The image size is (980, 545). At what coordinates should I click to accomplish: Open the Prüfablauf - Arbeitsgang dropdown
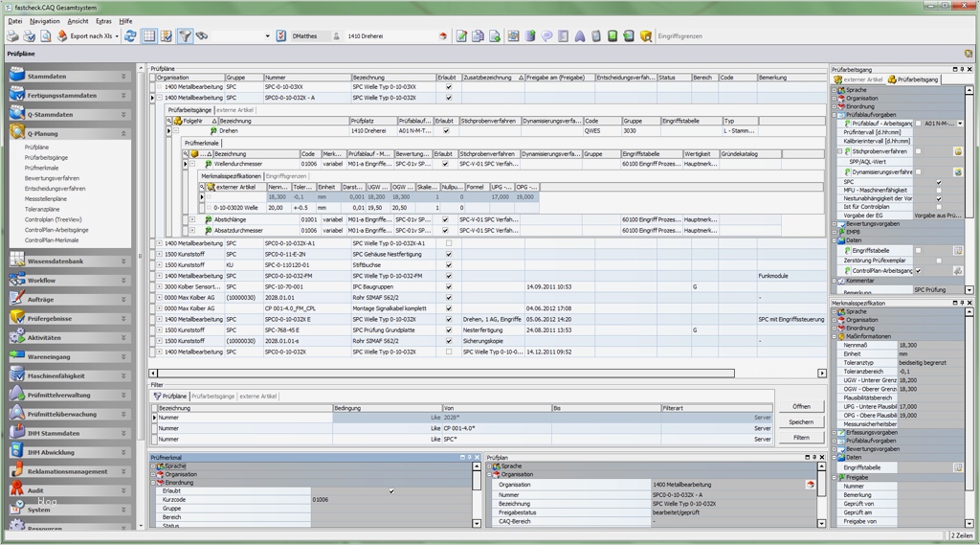click(960, 124)
